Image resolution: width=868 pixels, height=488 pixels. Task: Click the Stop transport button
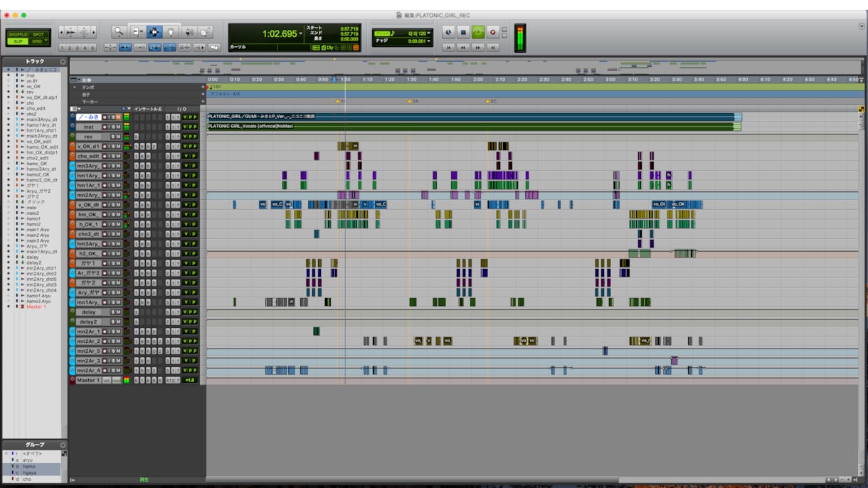tap(463, 32)
